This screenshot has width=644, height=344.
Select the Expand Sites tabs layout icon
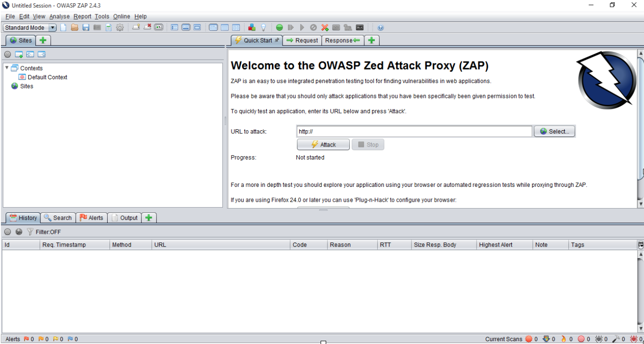(x=174, y=27)
